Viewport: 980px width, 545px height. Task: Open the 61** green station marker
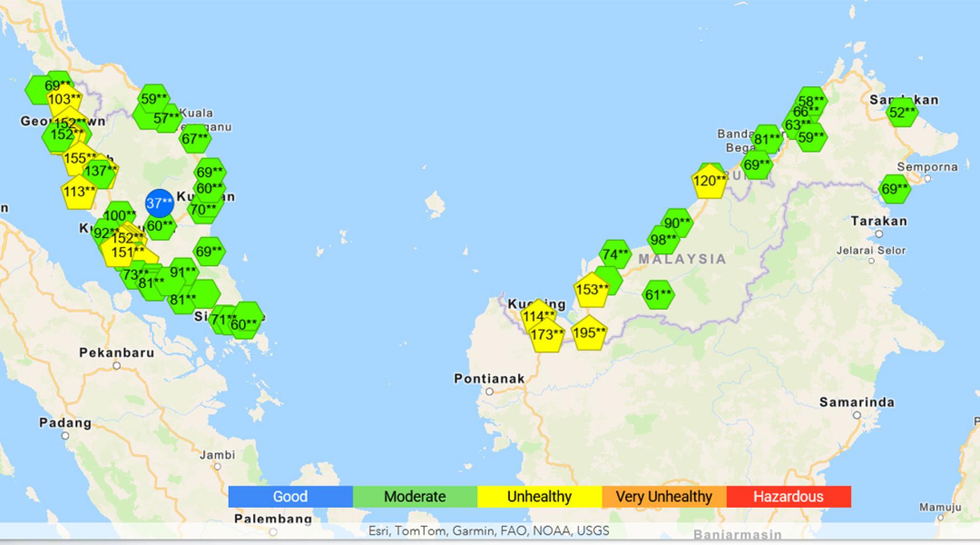tap(658, 295)
